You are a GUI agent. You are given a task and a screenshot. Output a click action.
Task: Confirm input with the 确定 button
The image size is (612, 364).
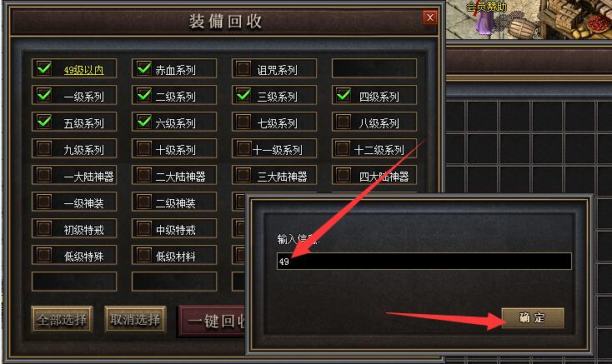pos(533,317)
